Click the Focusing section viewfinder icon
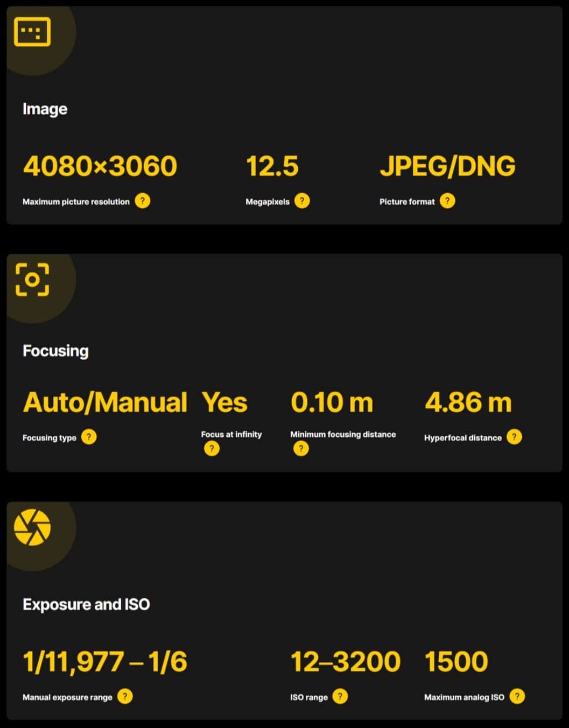 click(x=32, y=280)
